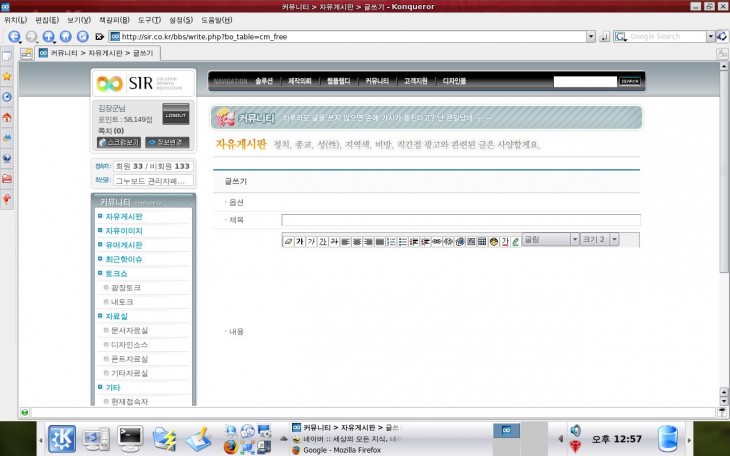Apply bold formatting in editor toolbar
Screen dimensions: 730x456
click(x=300, y=241)
